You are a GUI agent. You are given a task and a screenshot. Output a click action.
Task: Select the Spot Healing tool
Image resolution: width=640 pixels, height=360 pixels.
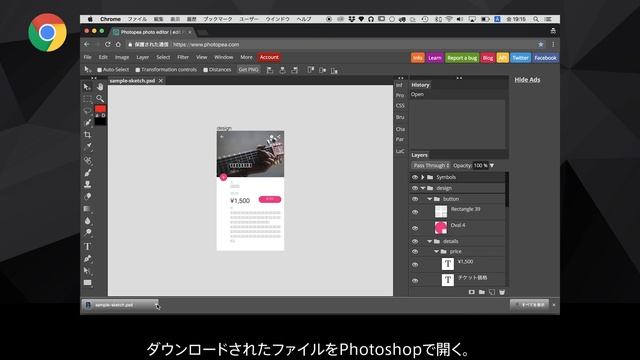(87, 160)
